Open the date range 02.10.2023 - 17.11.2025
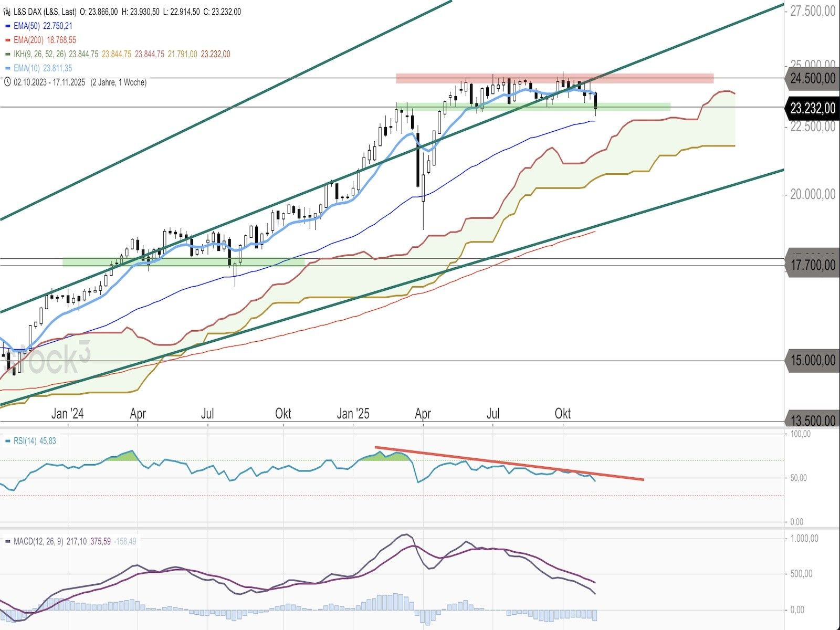This screenshot has width=840, height=630. 50,82
